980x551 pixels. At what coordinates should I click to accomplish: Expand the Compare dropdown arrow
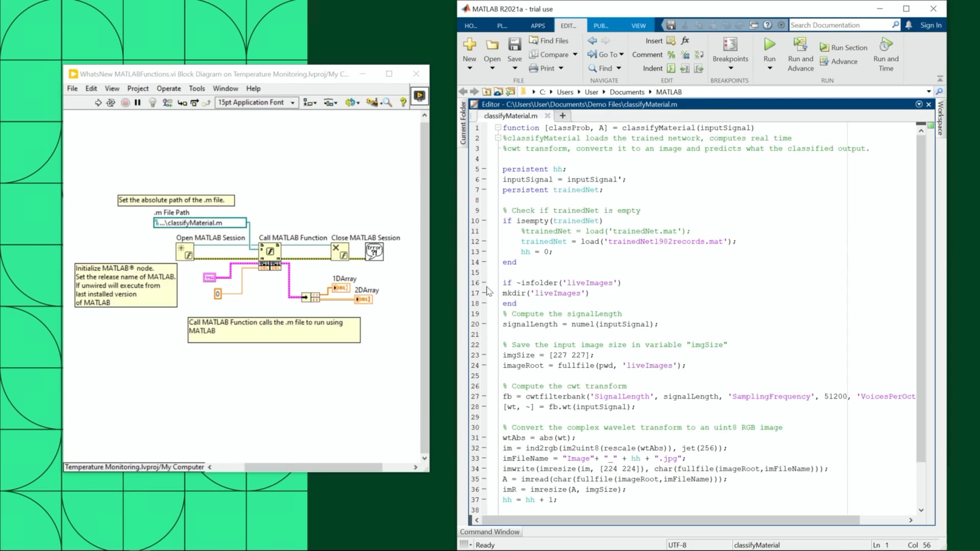point(575,55)
